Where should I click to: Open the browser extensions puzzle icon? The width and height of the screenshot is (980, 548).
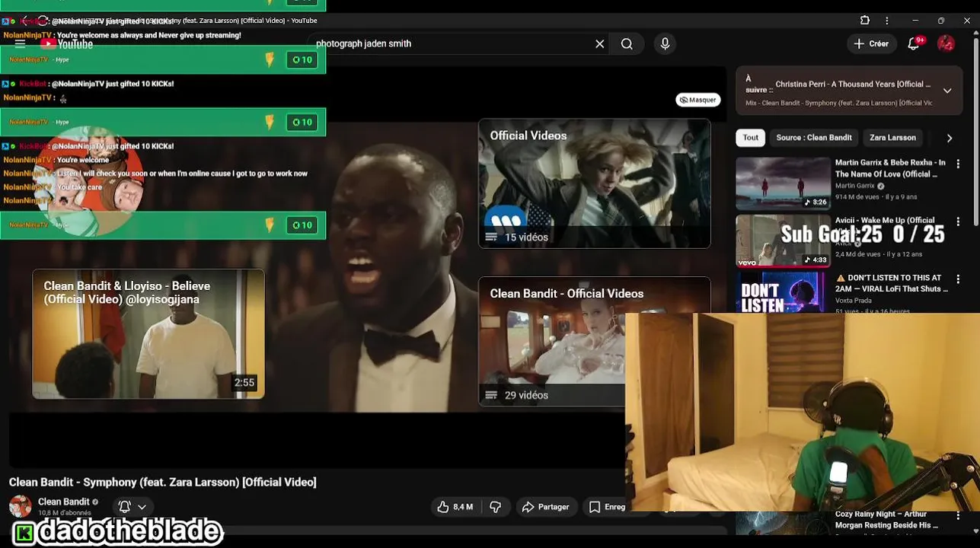865,21
